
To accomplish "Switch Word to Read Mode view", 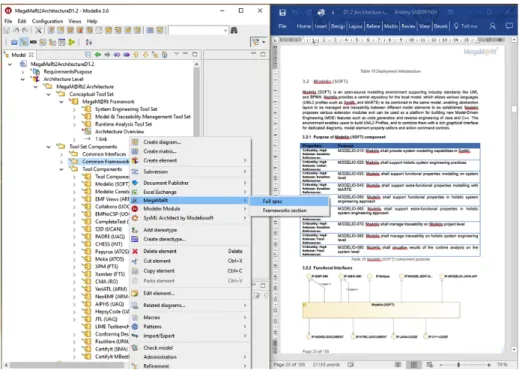I will pos(398,365).
